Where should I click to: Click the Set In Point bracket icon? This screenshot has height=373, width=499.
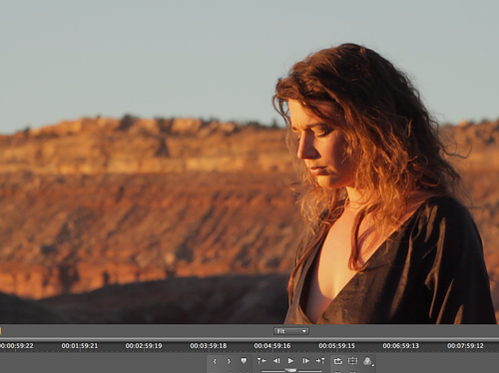[215, 361]
